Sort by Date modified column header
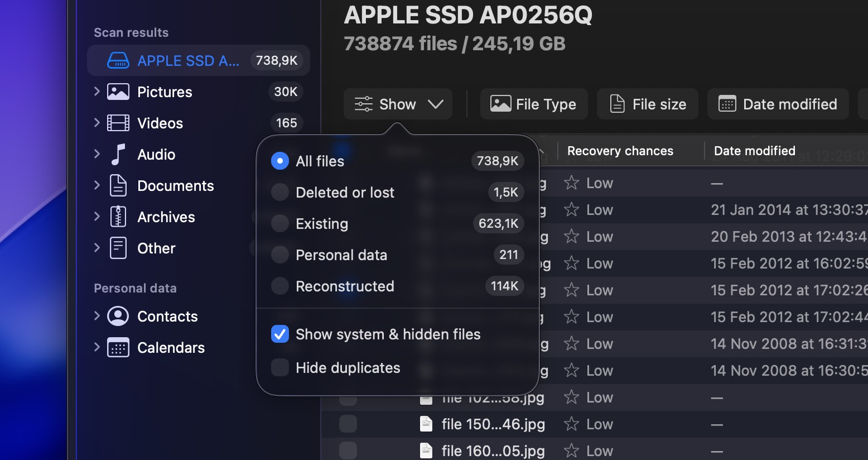 pyautogui.click(x=755, y=151)
